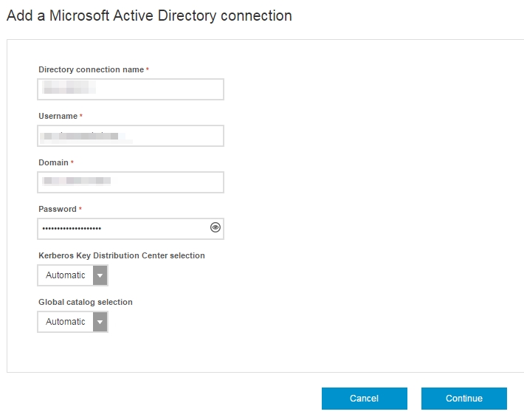Click the Password field label

pyautogui.click(x=57, y=209)
